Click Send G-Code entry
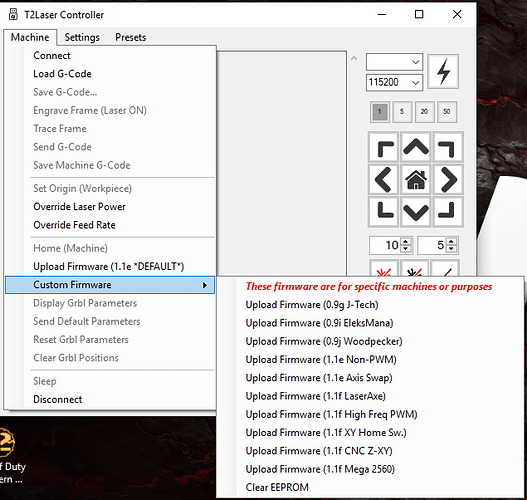Viewport: 527px width, 500px height. 110,147
